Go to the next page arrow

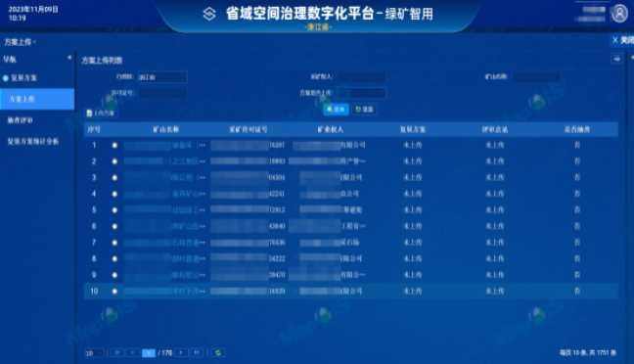tap(182, 352)
